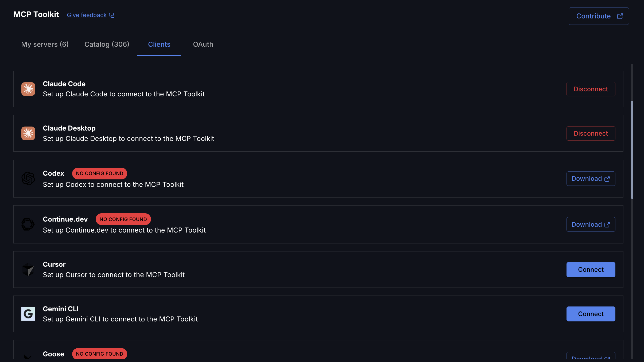Click the Claude Desktop app icon

[28, 133]
